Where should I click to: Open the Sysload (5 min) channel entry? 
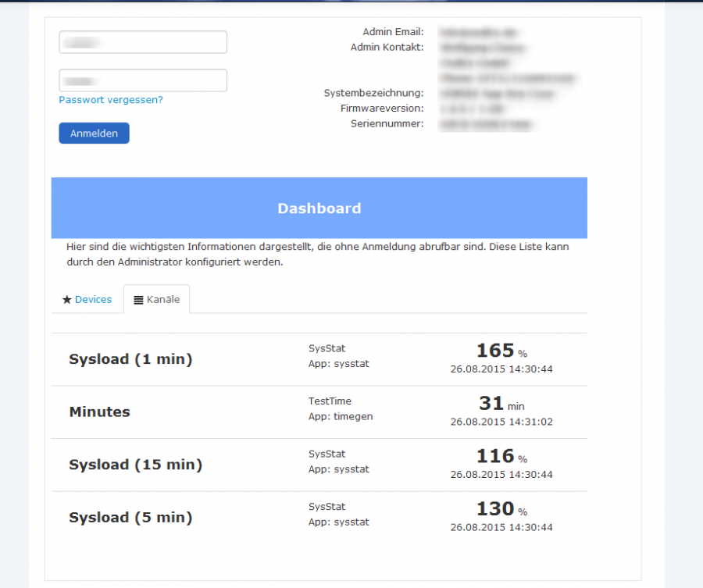130,518
